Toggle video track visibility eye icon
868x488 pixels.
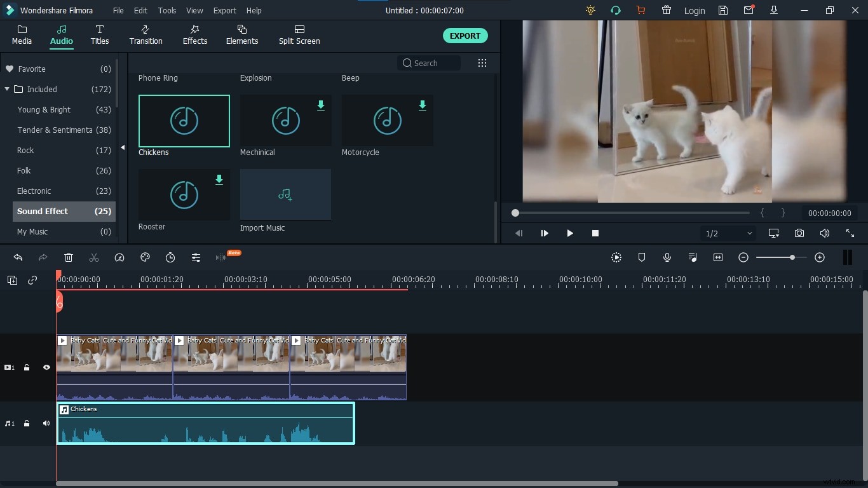(46, 367)
